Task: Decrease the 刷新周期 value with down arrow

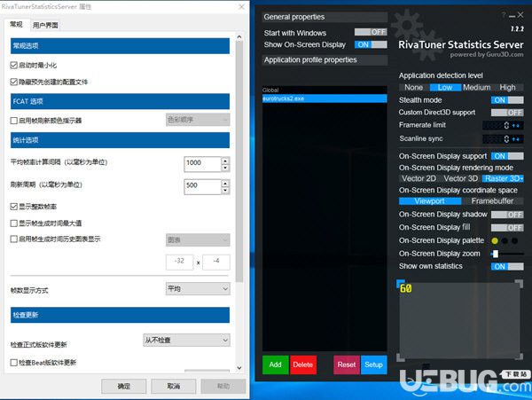Action: 225,191
